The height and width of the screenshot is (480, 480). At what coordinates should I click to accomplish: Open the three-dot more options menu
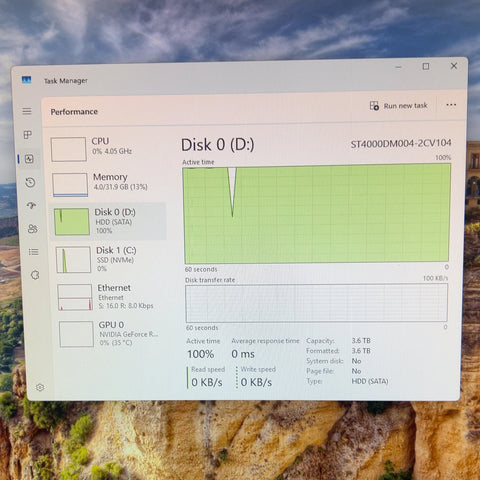coord(451,105)
